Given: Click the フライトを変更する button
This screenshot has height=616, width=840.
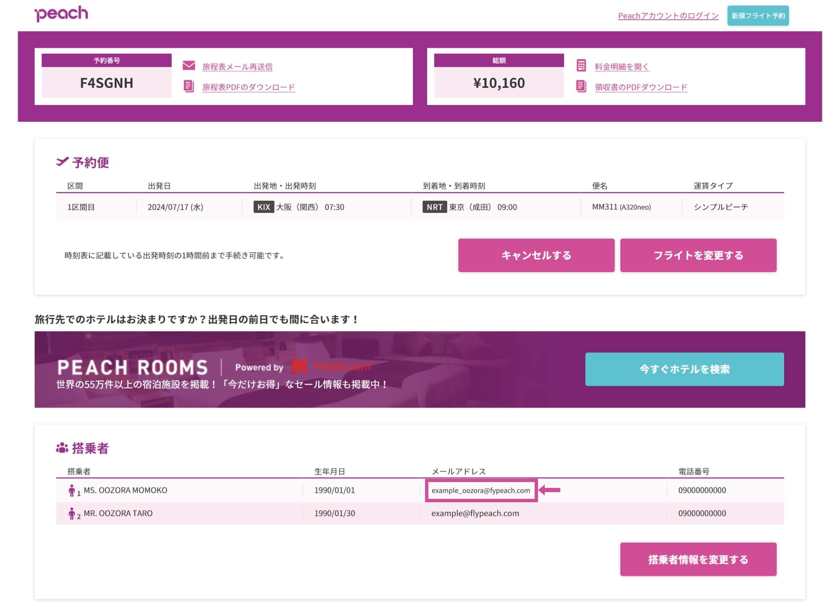Looking at the screenshot, I should point(698,255).
